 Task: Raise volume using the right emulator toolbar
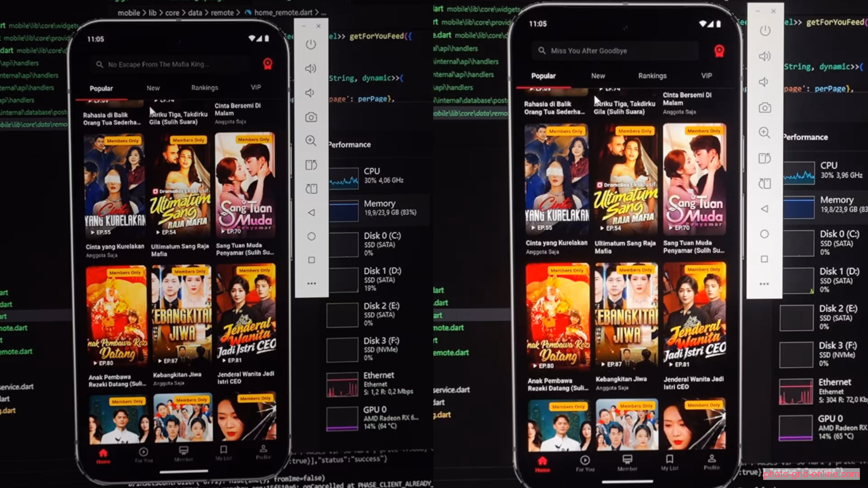click(x=764, y=56)
